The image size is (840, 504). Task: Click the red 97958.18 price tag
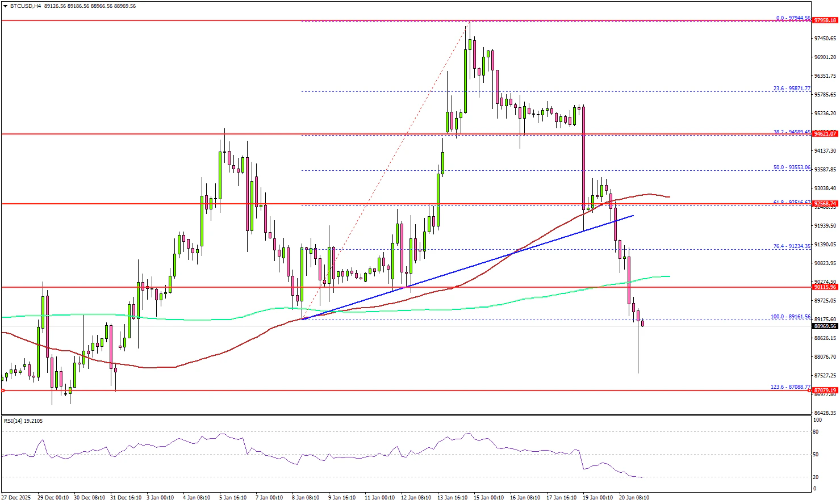pyautogui.click(x=825, y=20)
